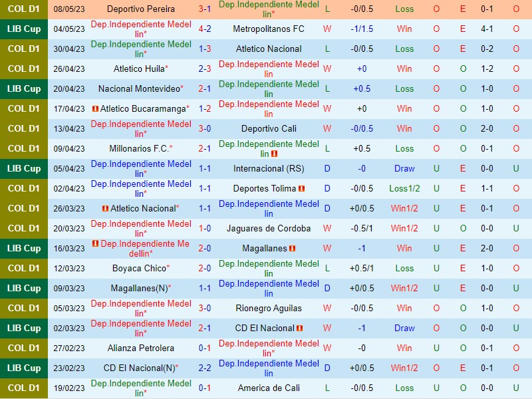The image size is (532, 399).
Task: Click Jaguares de Cordoba team name
Action: [x=269, y=229]
